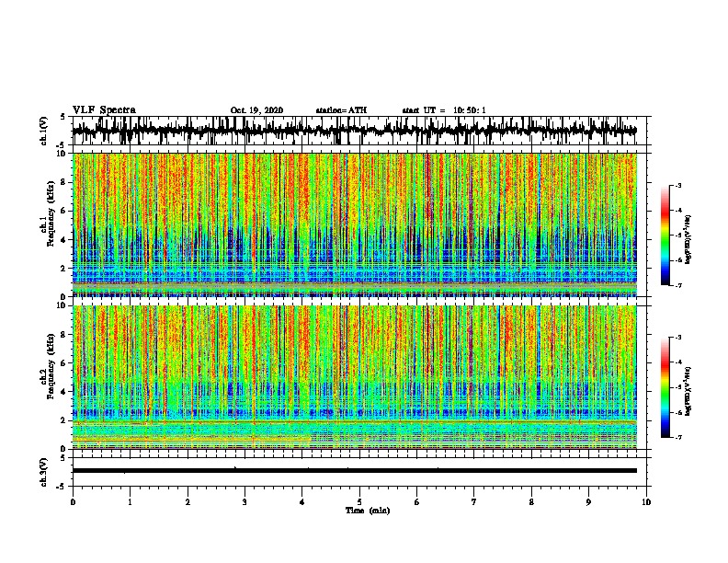The height and width of the screenshot is (563, 728).
Task: Click time axis tick label "7"
Action: pyautogui.click(x=474, y=502)
